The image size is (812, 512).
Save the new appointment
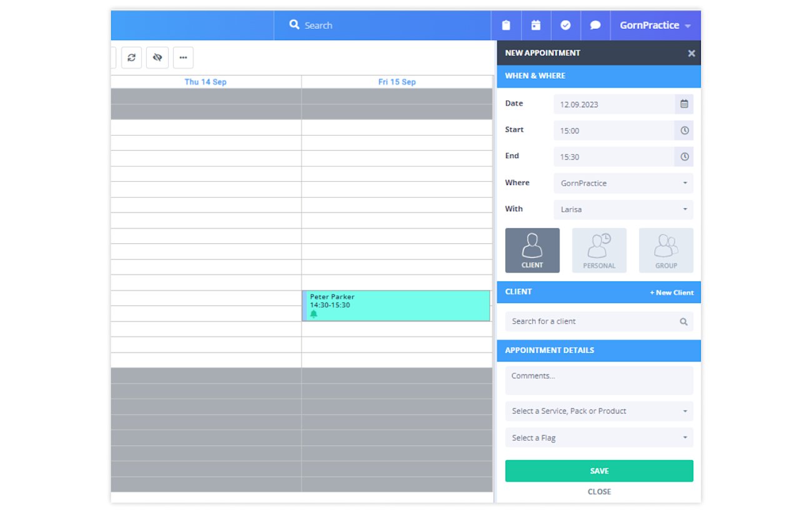[x=598, y=470]
